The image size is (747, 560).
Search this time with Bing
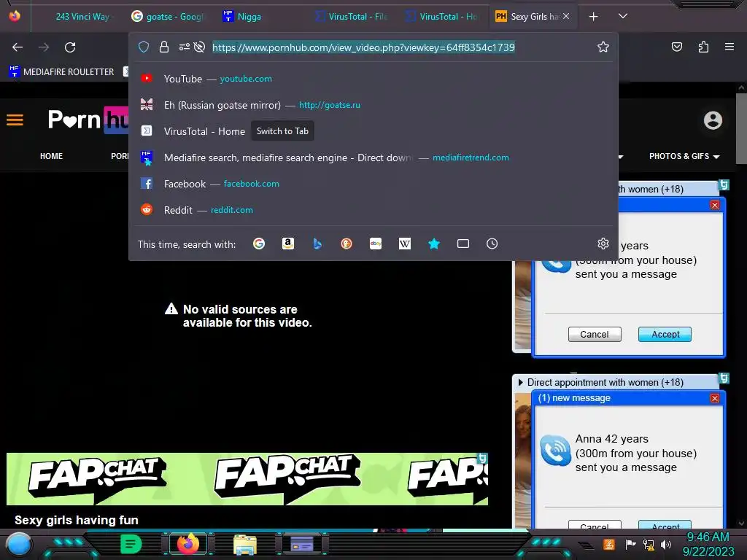click(x=317, y=244)
